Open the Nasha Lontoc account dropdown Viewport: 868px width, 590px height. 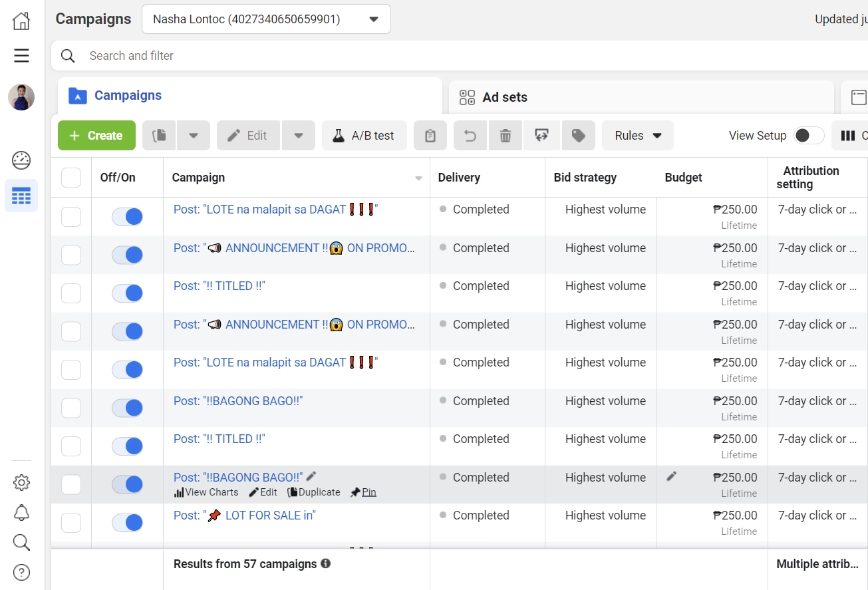click(266, 19)
